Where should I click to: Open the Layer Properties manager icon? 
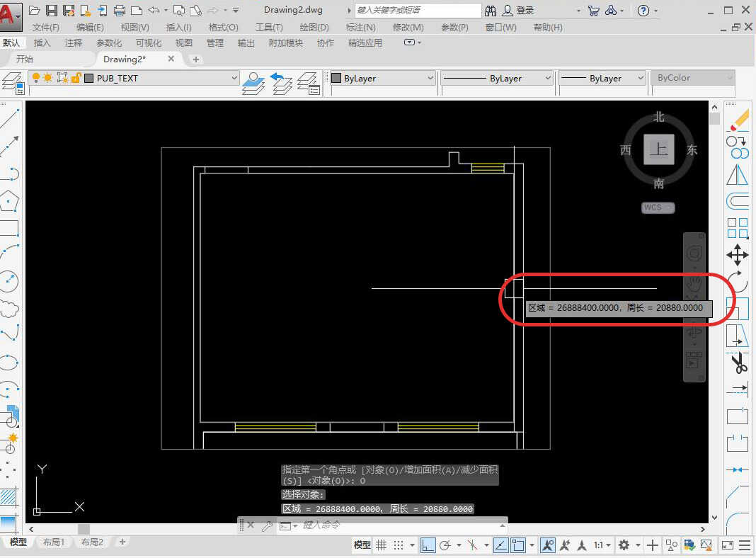pos(13,82)
